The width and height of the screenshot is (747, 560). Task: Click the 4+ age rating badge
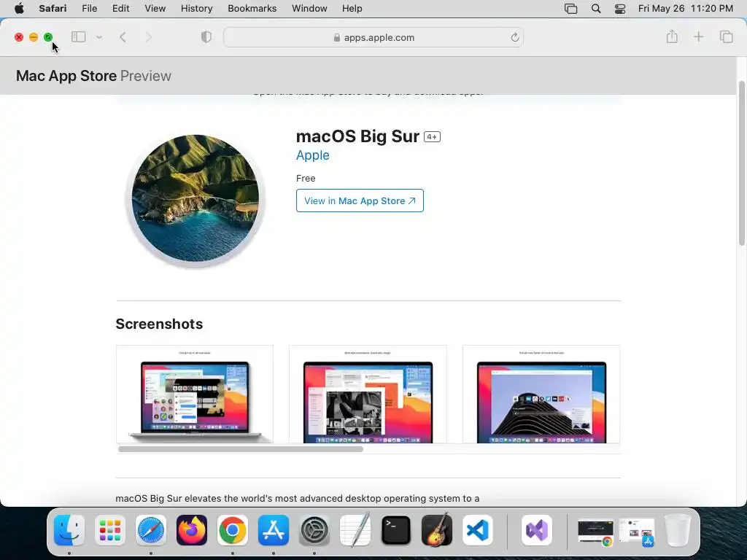pyautogui.click(x=432, y=136)
